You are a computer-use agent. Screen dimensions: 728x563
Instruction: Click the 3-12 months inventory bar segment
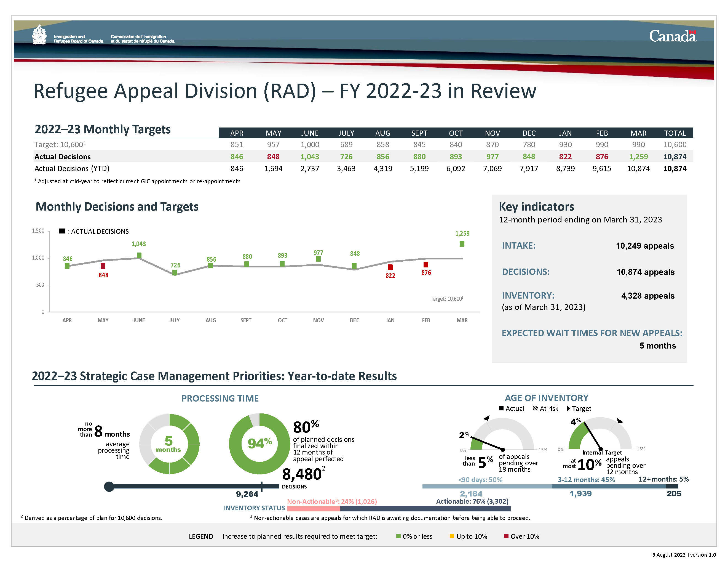pyautogui.click(x=608, y=486)
